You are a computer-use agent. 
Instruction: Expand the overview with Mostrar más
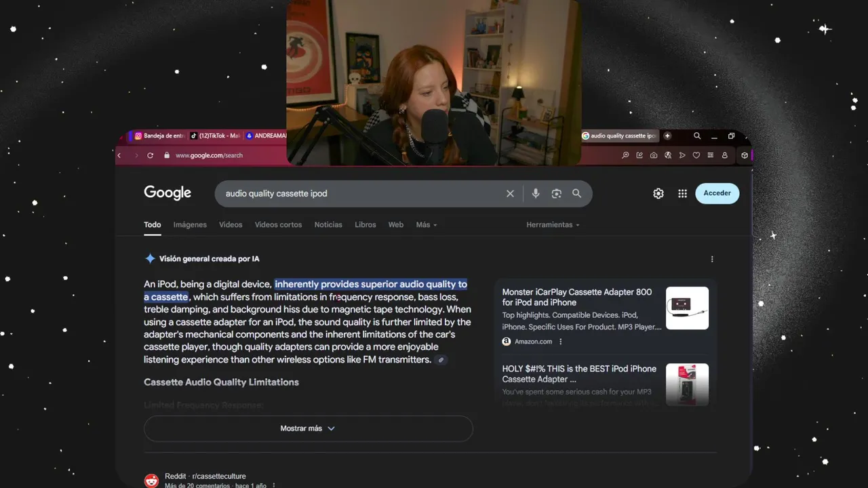pos(308,428)
